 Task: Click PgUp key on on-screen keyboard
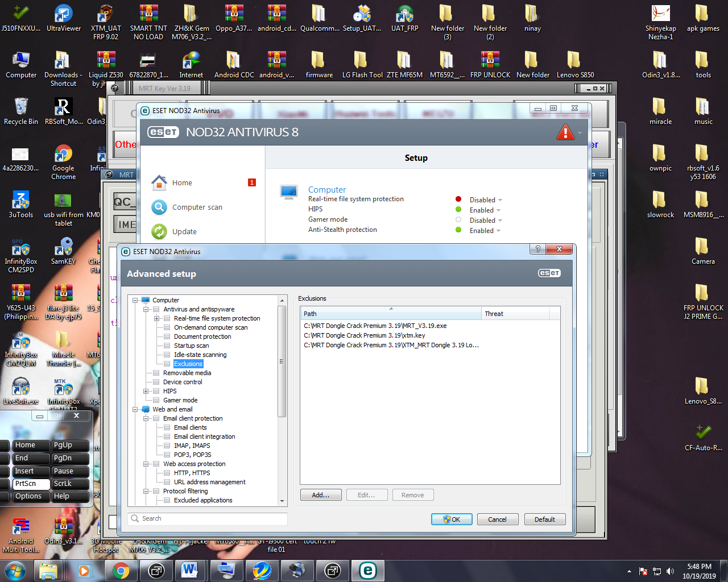coord(70,445)
